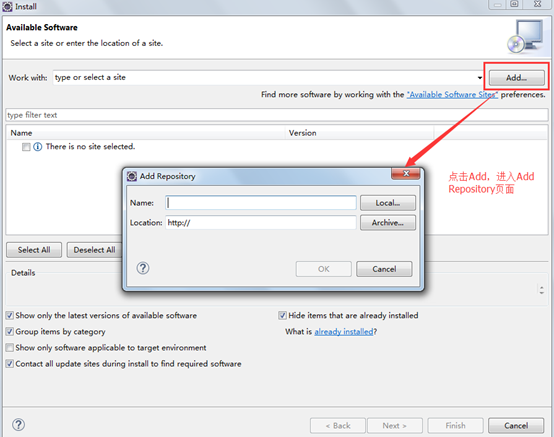The height and width of the screenshot is (437, 554).
Task: Enable Show only software applicable to target environment
Action: (x=10, y=348)
